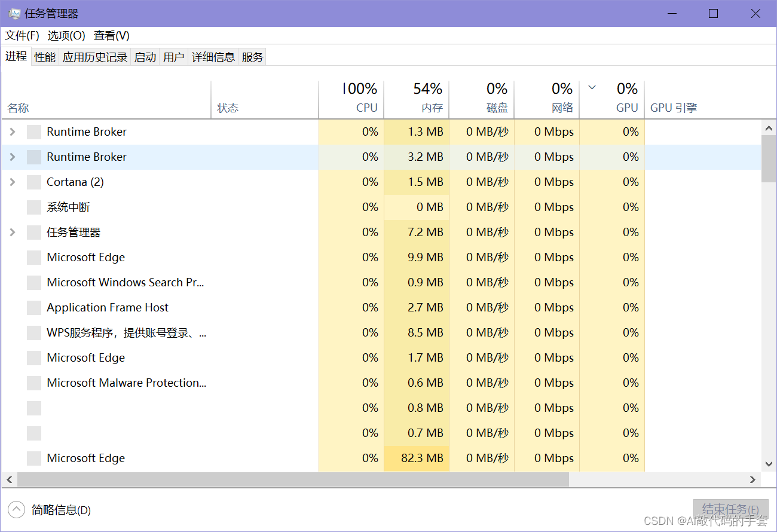Open the 查看(V) menu
This screenshot has width=777, height=532.
112,36
